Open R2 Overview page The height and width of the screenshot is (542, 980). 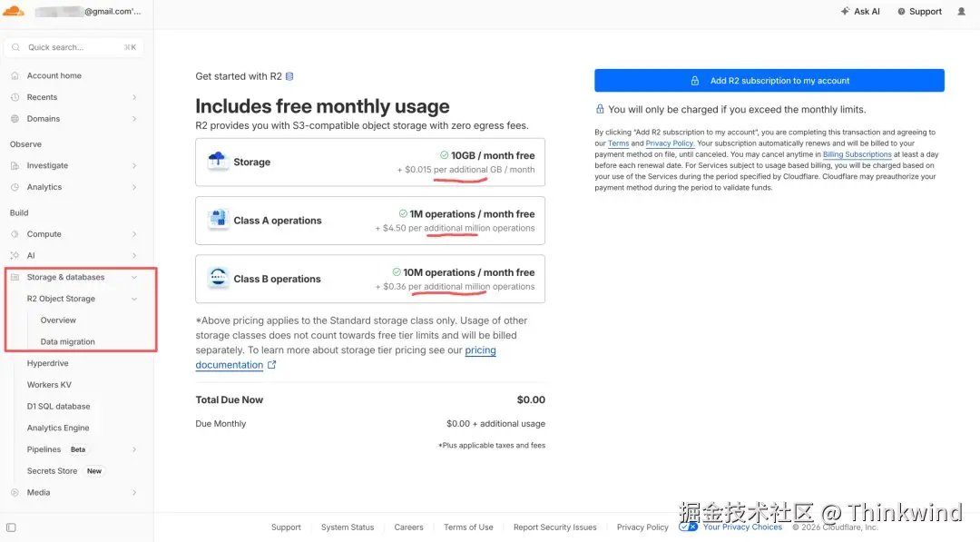click(x=58, y=320)
